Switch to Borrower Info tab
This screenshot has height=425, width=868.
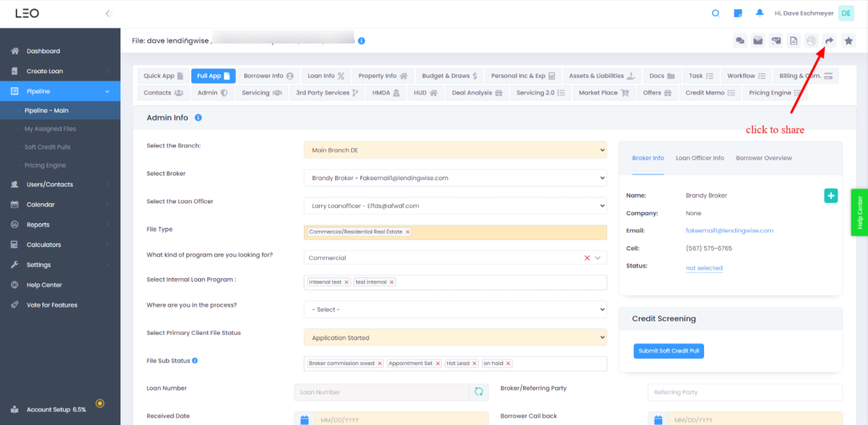(268, 76)
